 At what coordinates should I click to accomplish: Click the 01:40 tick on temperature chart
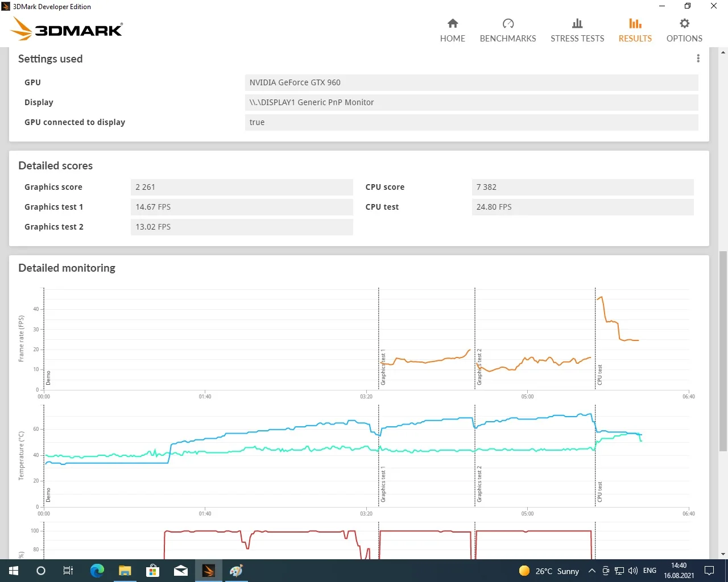pyautogui.click(x=205, y=514)
